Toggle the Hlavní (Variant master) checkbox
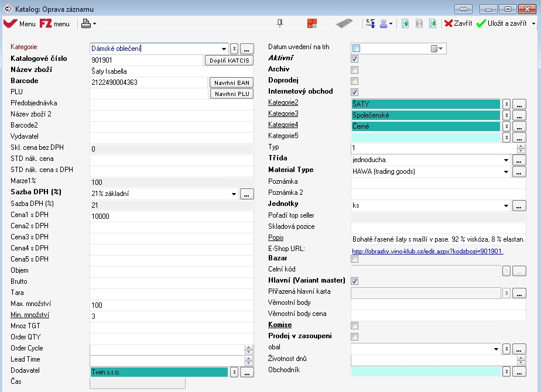This screenshot has height=392, width=541. [354, 281]
